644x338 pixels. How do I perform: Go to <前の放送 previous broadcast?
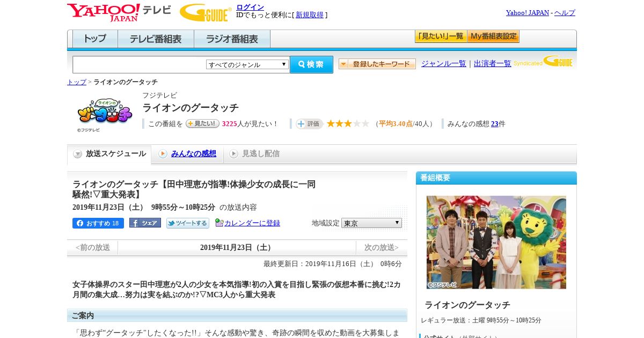[x=92, y=247]
